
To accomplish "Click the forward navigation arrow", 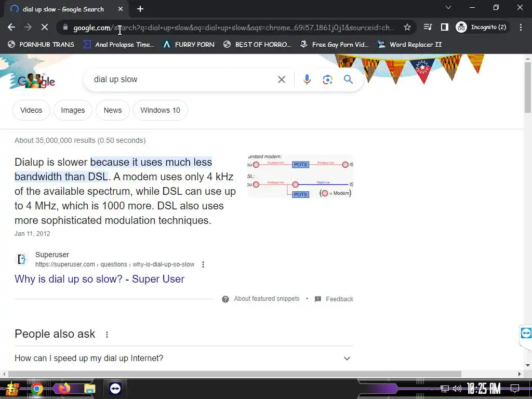I will (28, 27).
